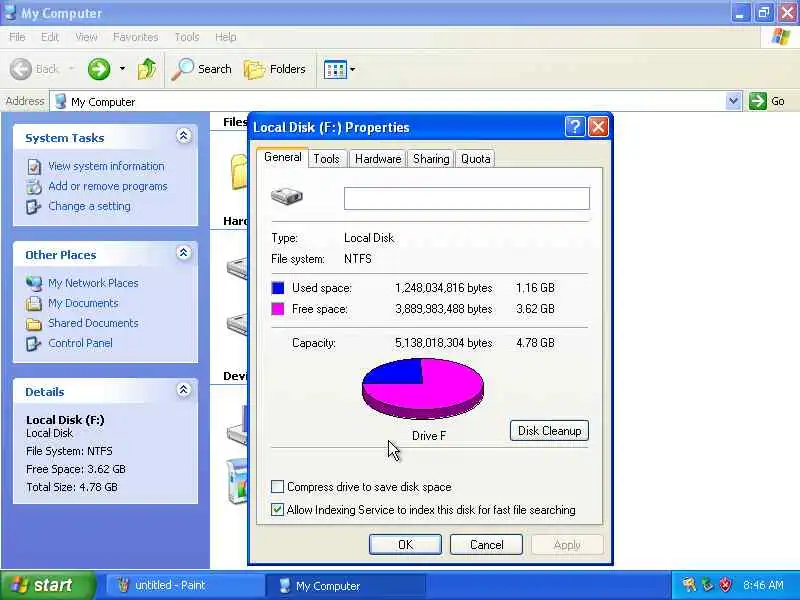Click the green Forward arrow button
Screen dimensions: 800x600
[x=98, y=69]
